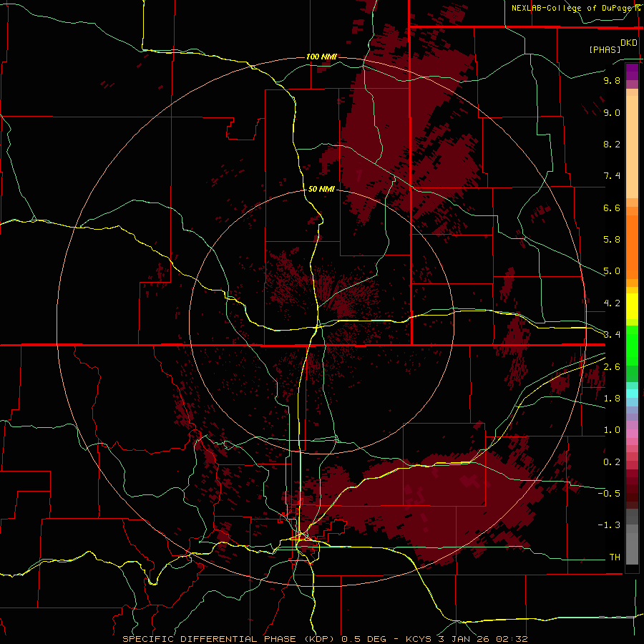Click the 1.8 scale value
644x644 pixels.
click(x=612, y=399)
